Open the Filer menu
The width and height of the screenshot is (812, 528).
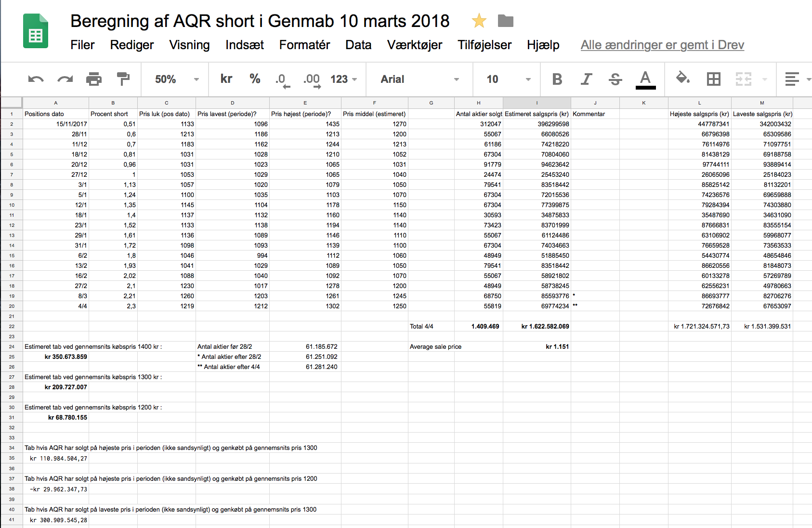[x=82, y=45]
